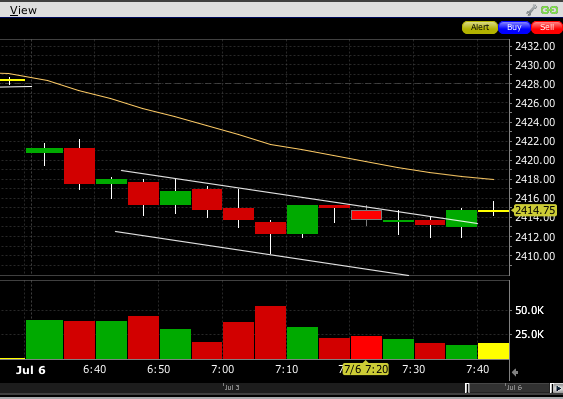Viewport: 563px width, 399px height.
Task: Click the red Sell button
Action: pos(547,27)
